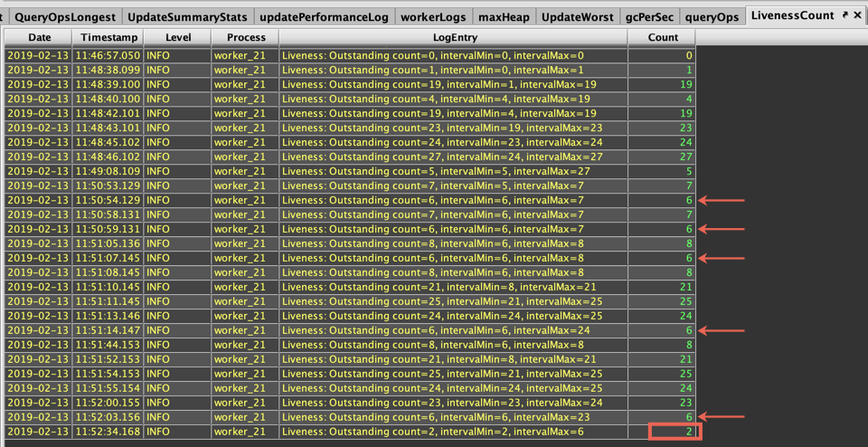The image size is (868, 447).
Task: Sort by the Level column header
Action: click(x=177, y=37)
